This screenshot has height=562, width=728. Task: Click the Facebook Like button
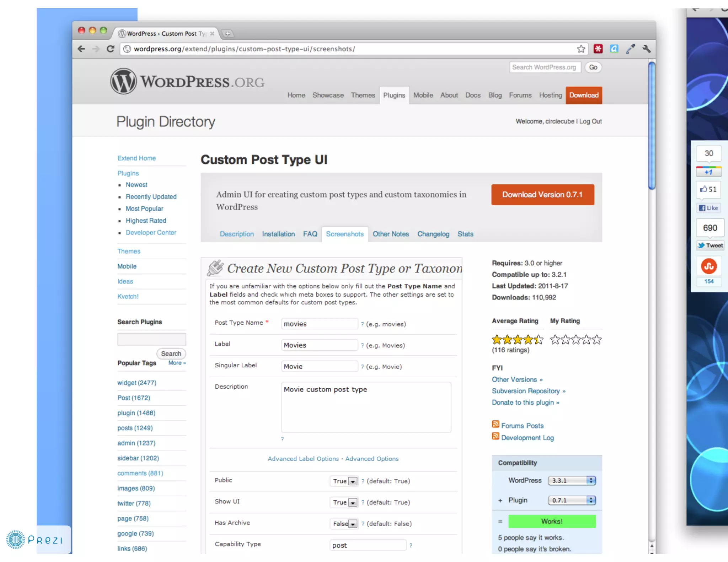[708, 208]
